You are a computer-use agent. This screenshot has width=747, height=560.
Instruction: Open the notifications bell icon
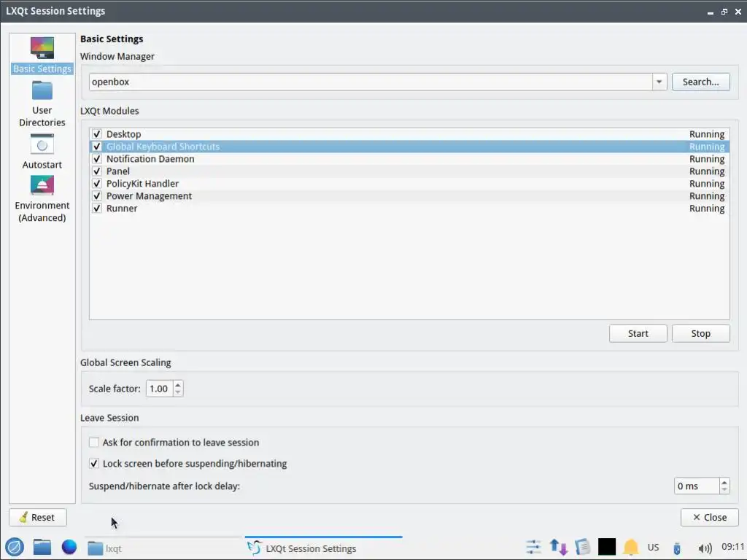click(631, 547)
